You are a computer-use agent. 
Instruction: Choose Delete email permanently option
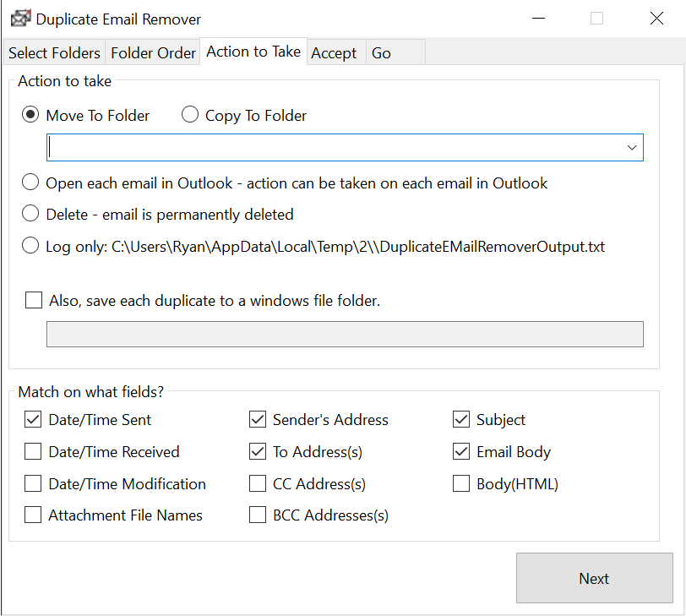click(31, 215)
